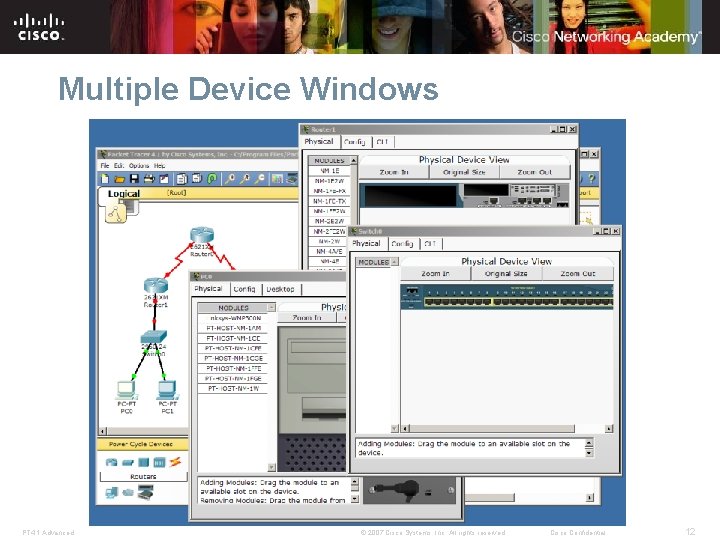This screenshot has width=720, height=540.
Task: Click Original Size in the Switch0 window
Action: (506, 274)
